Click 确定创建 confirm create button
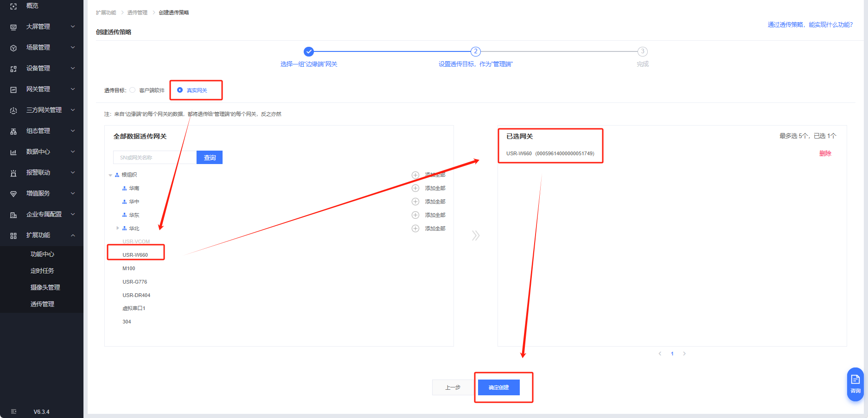This screenshot has width=868, height=418. coord(499,387)
